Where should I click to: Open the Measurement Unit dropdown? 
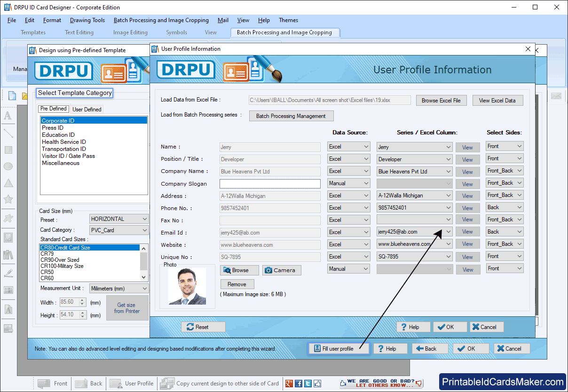click(119, 289)
